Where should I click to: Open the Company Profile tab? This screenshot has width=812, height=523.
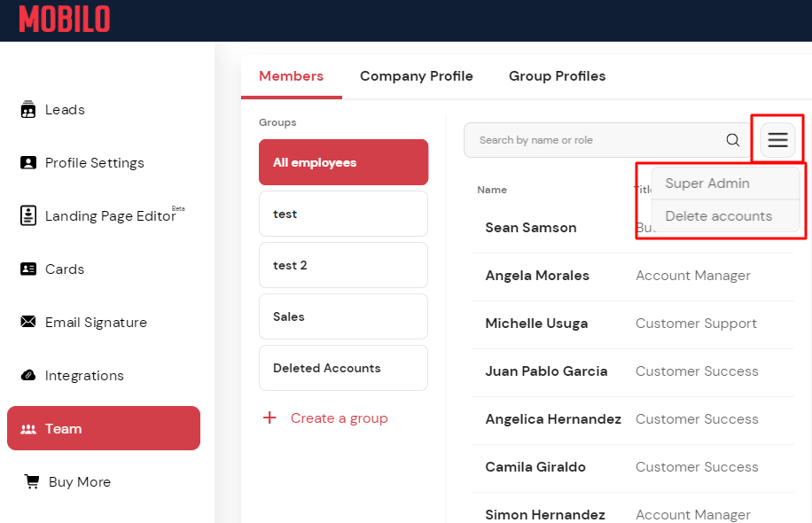click(417, 76)
